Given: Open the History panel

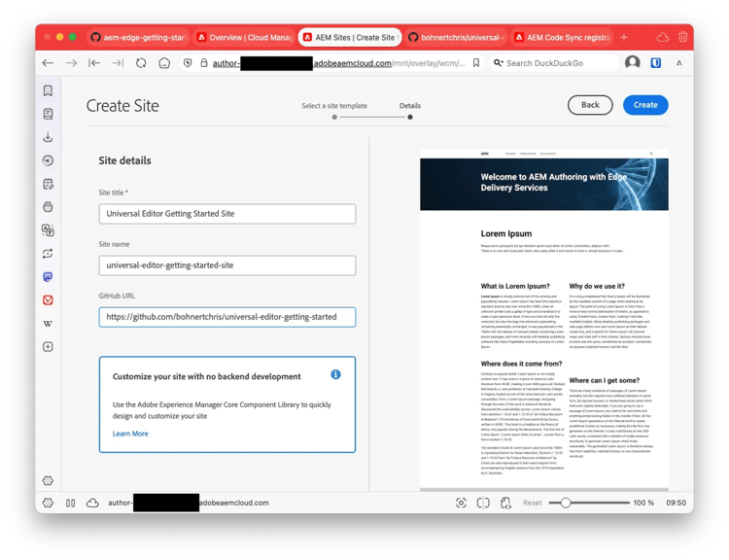Looking at the screenshot, I should click(x=48, y=160).
